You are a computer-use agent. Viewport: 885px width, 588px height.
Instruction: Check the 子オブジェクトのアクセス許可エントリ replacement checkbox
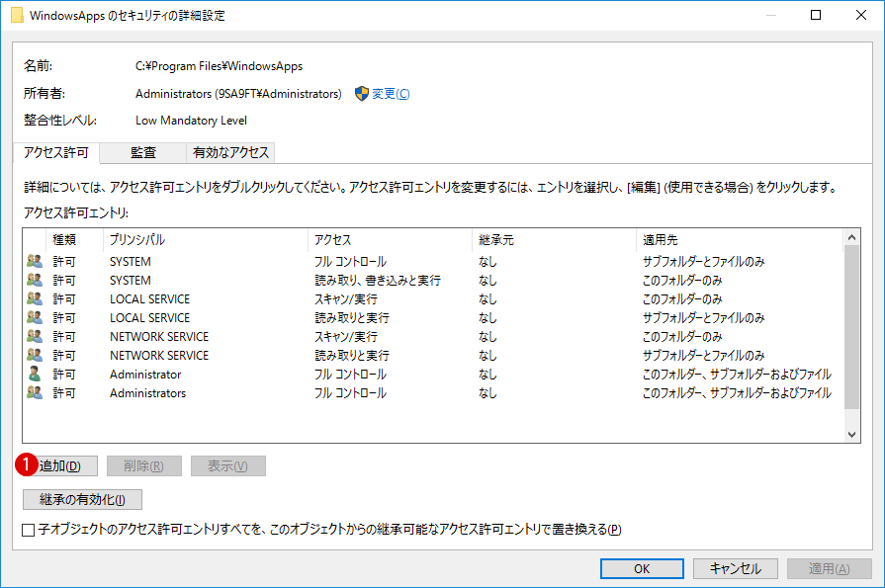coord(29,530)
